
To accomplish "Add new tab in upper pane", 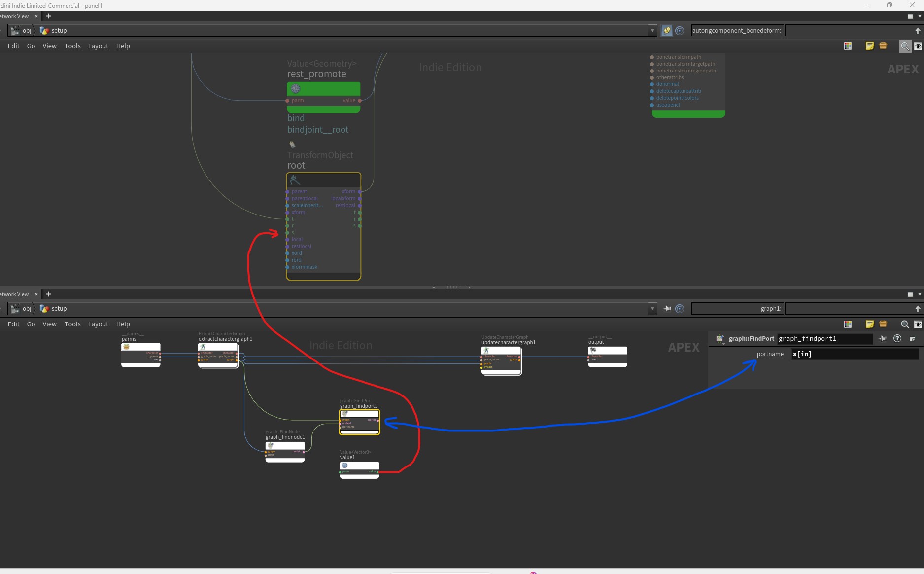I will pyautogui.click(x=48, y=16).
